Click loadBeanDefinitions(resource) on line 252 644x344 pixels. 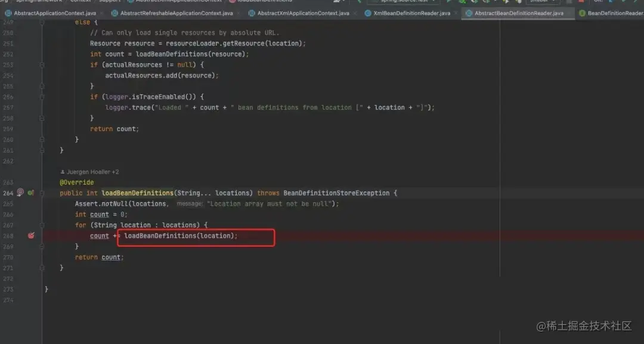pos(190,54)
